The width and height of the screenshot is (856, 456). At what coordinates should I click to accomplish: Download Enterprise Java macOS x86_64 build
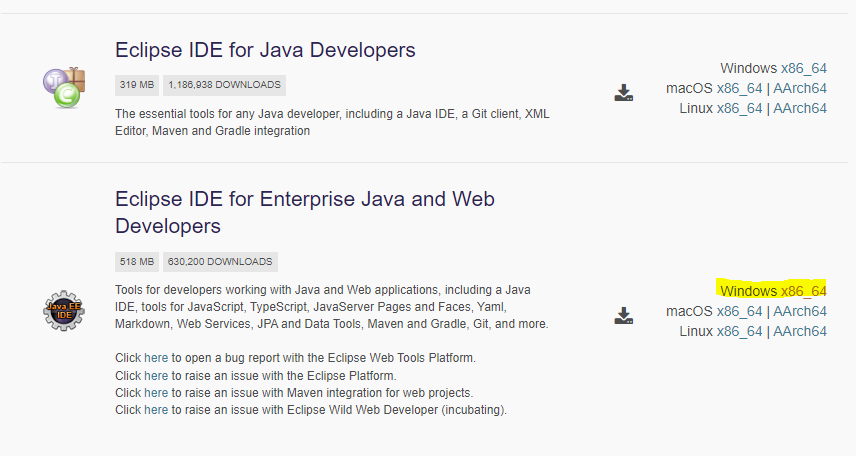tap(739, 311)
